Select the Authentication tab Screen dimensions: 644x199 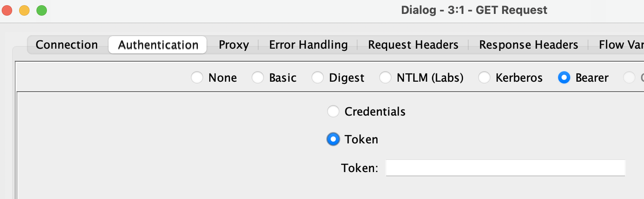[x=158, y=45]
